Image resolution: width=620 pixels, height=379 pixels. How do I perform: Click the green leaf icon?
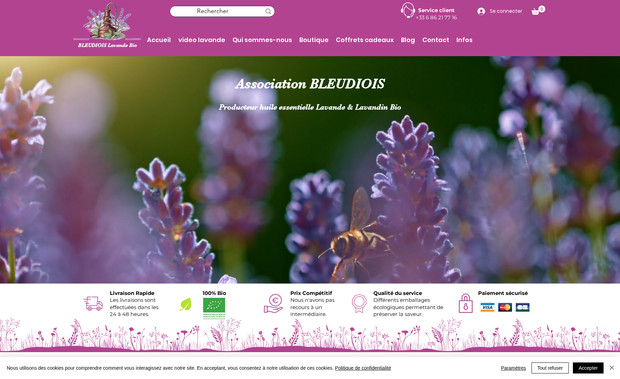185,304
